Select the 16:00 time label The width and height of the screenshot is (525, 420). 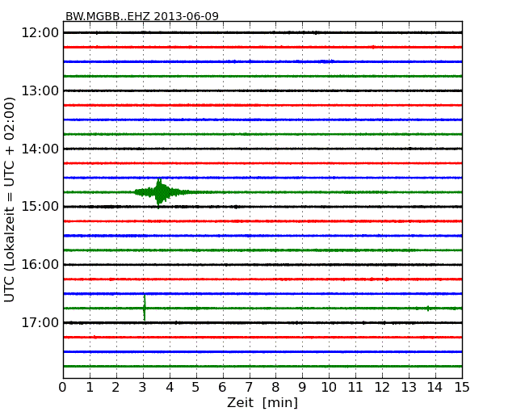tap(40, 265)
